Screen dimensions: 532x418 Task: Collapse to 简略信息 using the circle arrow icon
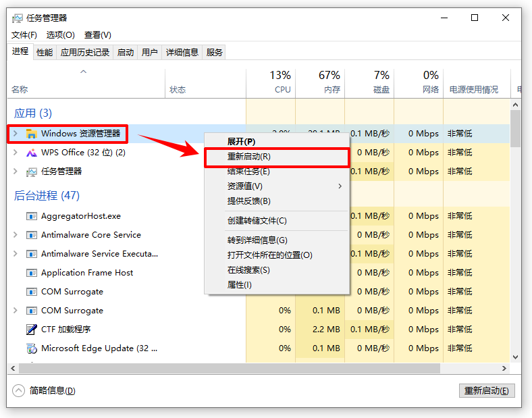point(19,391)
